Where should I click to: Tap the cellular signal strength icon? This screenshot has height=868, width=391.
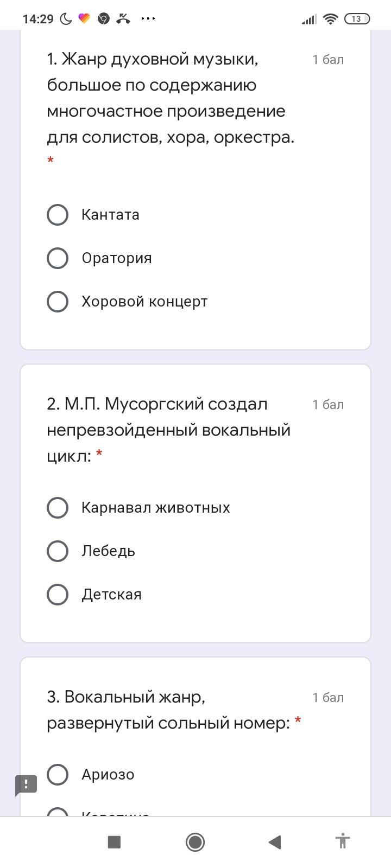[309, 20]
